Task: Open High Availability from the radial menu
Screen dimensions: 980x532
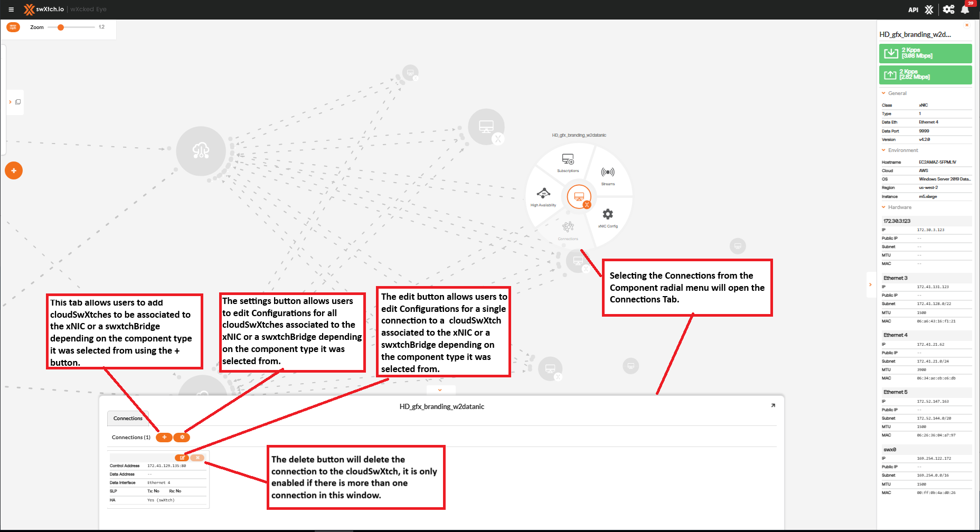Action: tap(543, 194)
